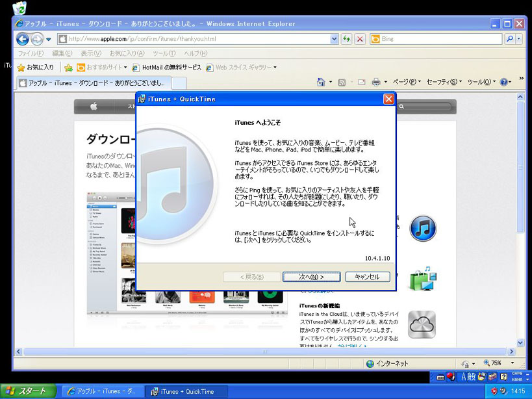This screenshot has width=532, height=399.
Task: Click the round blue iTunes icon on page
Action: [x=423, y=228]
